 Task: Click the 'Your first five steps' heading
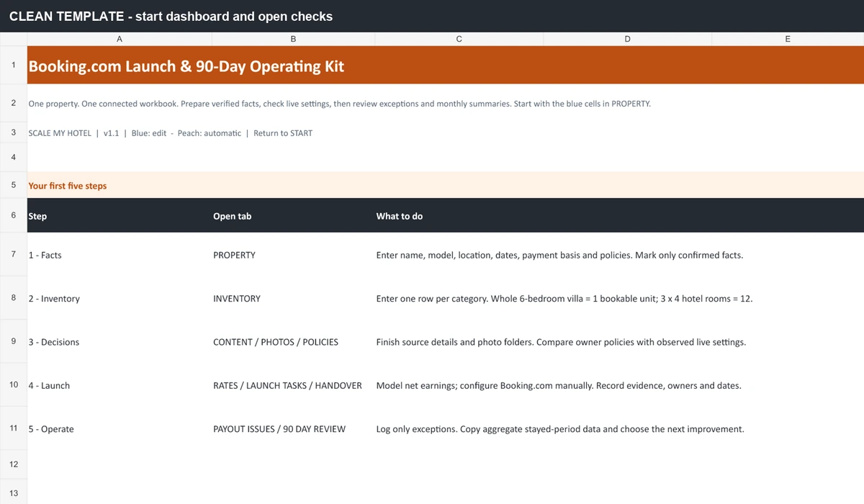tap(68, 186)
